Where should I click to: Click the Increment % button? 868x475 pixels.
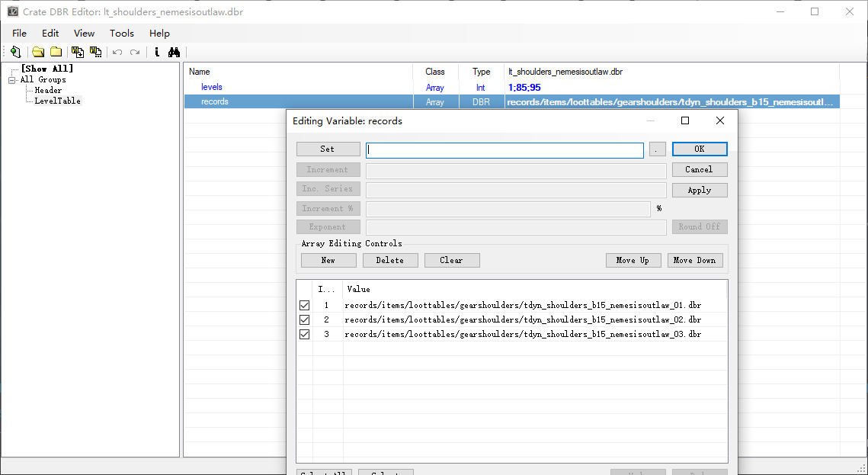point(328,209)
